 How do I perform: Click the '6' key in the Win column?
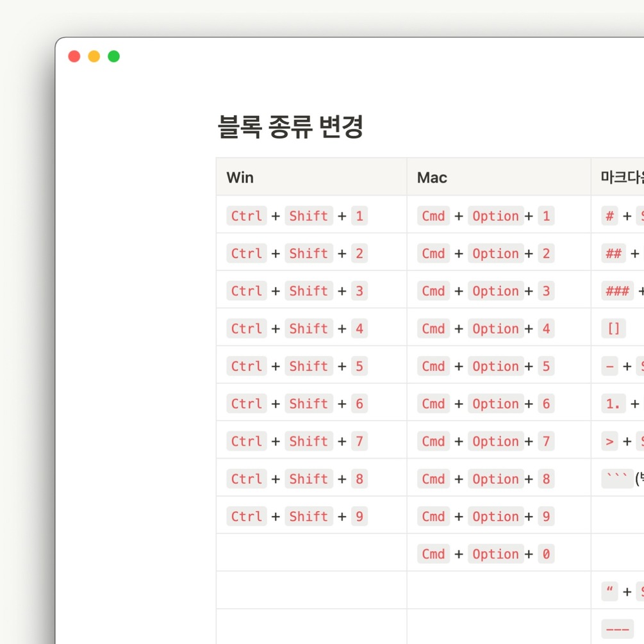(x=359, y=404)
